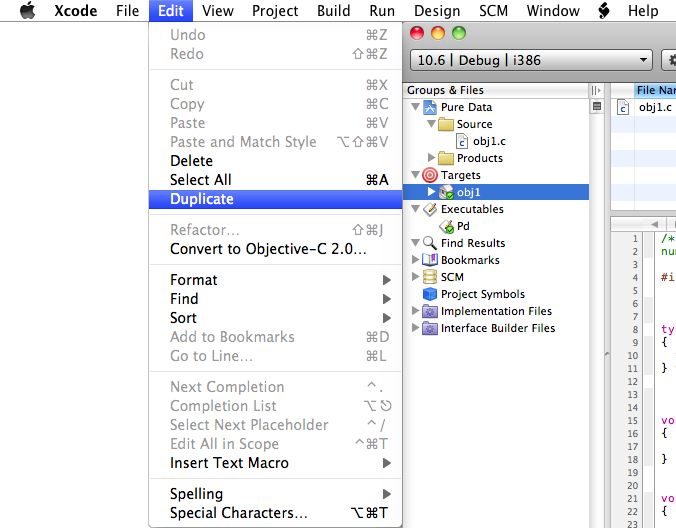Open the File menu
676x528 pixels.
[x=128, y=10]
